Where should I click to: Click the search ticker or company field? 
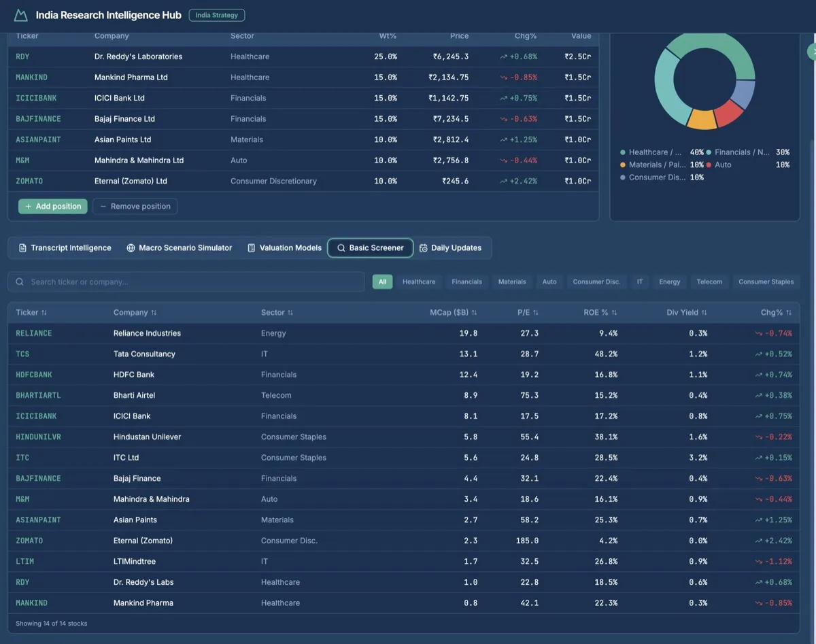(186, 282)
